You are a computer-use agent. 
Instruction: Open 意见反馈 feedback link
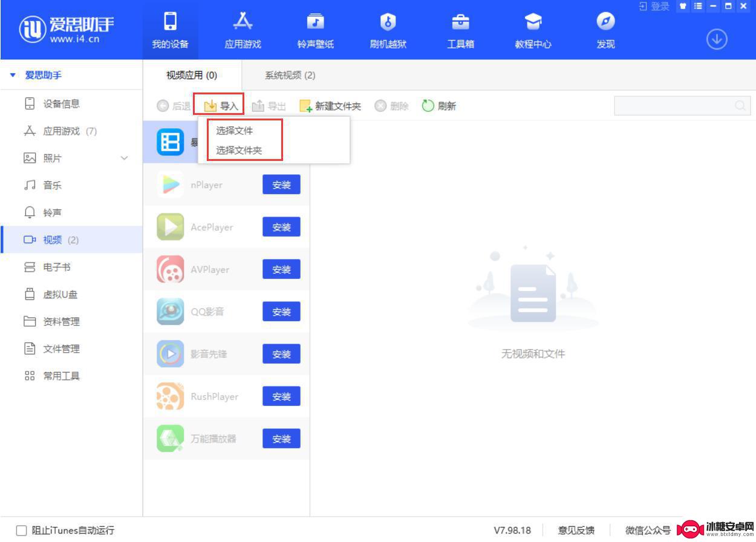(x=576, y=531)
